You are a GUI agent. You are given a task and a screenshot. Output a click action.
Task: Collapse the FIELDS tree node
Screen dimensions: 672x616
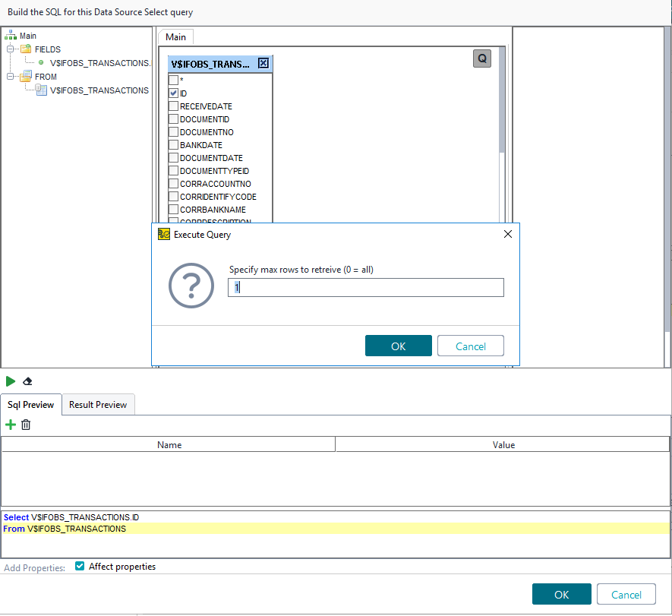[x=11, y=49]
